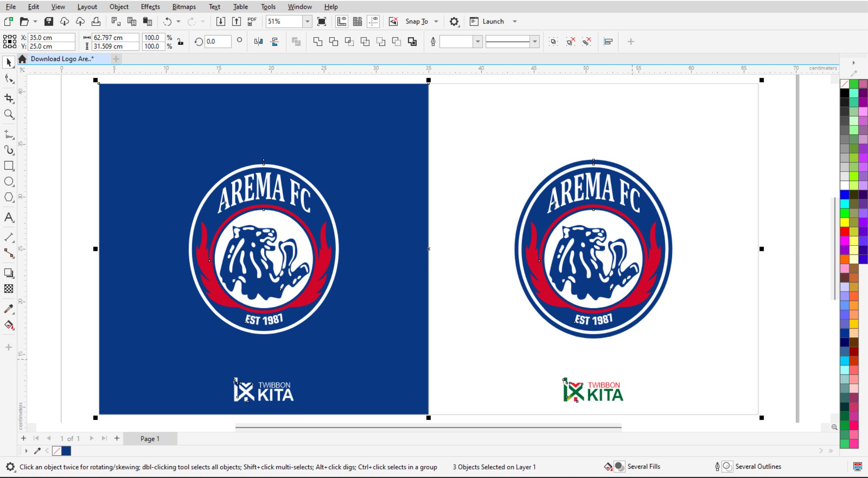Open the Object menu

119,7
